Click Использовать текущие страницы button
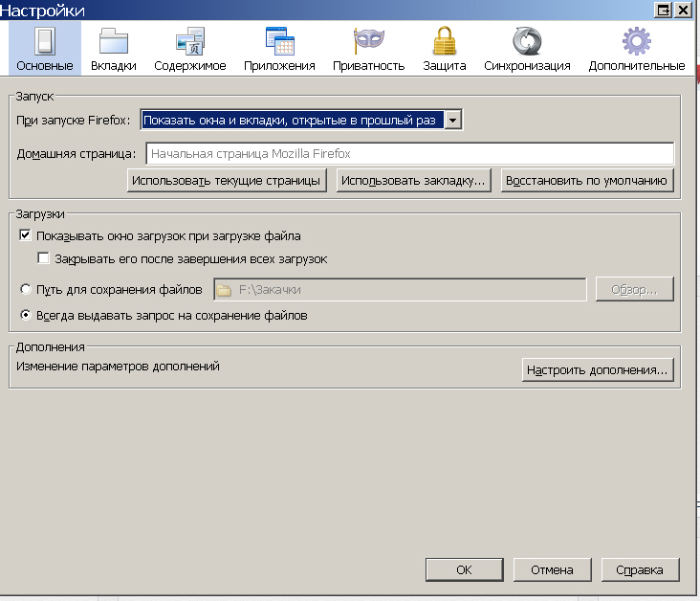Image resolution: width=700 pixels, height=601 pixels. pyautogui.click(x=228, y=180)
